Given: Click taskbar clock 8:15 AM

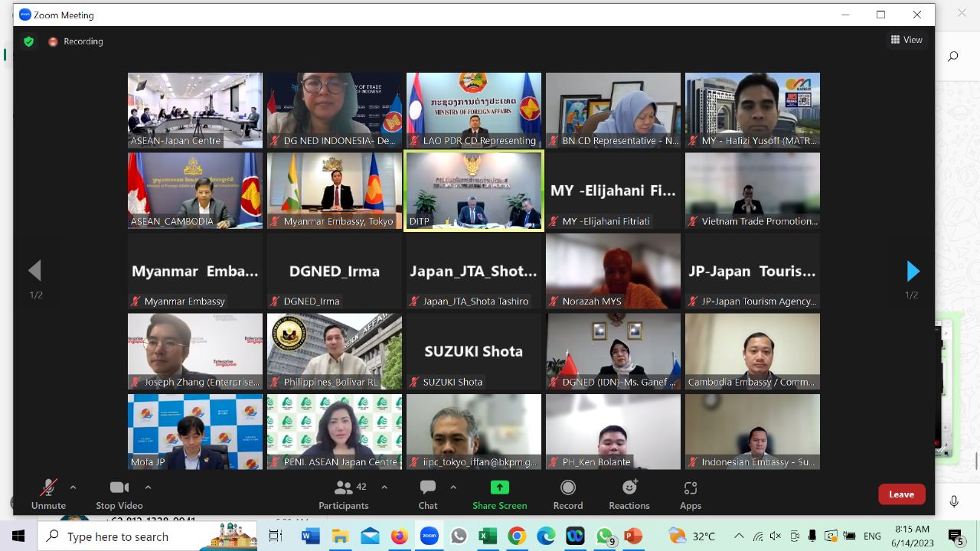Looking at the screenshot, I should [911, 536].
